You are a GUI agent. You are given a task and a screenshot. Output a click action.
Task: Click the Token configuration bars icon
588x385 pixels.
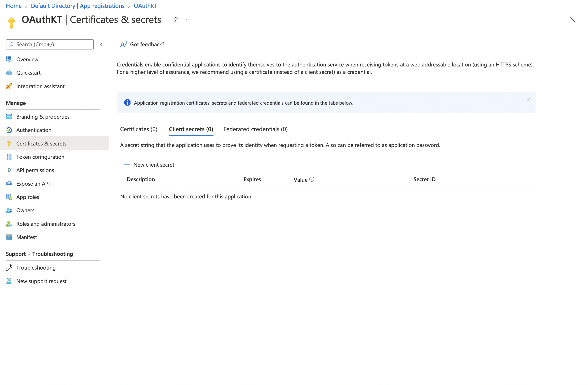pyautogui.click(x=9, y=157)
